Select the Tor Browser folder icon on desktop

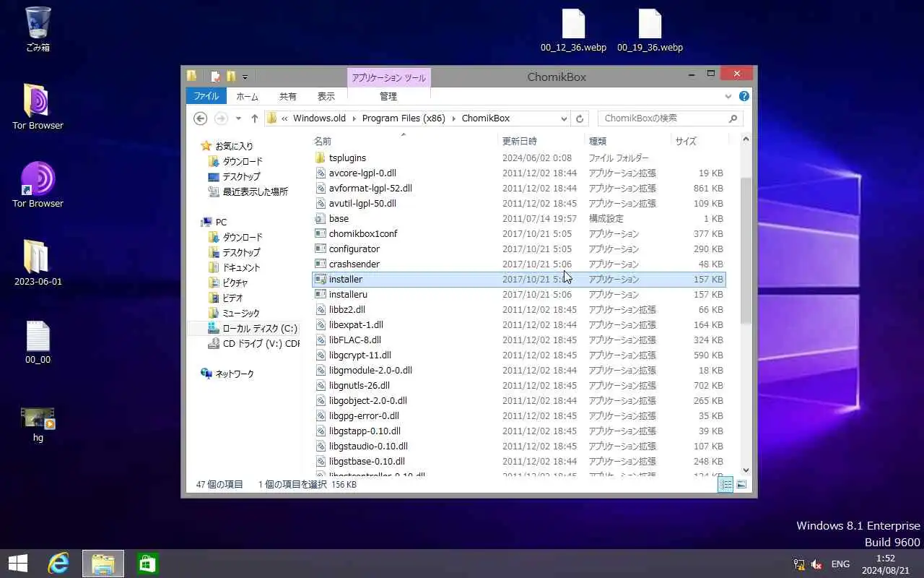pos(38,107)
